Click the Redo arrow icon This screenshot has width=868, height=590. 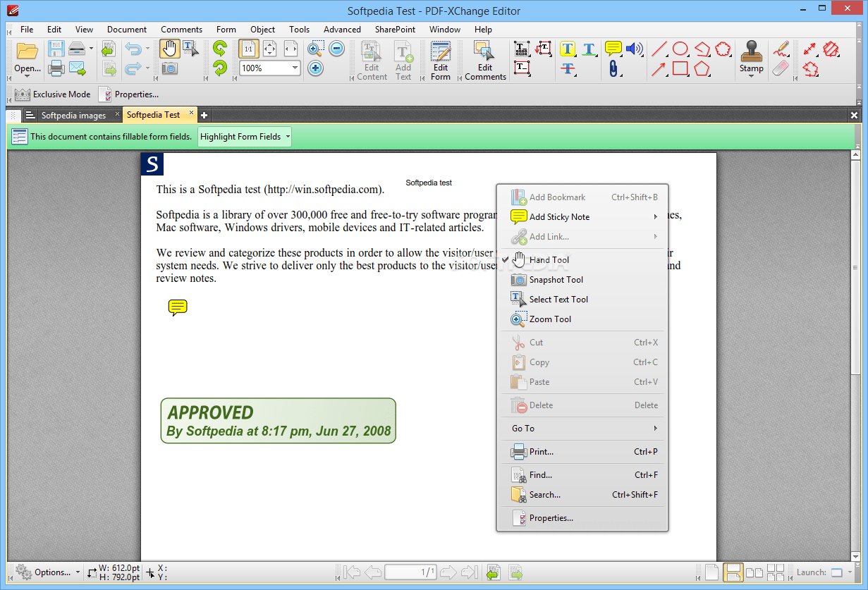click(x=133, y=68)
